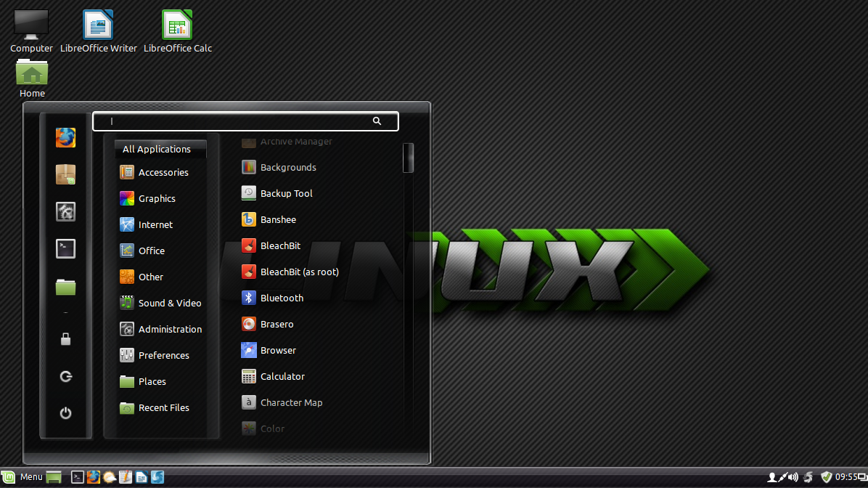Select All Applications category

pyautogui.click(x=160, y=149)
